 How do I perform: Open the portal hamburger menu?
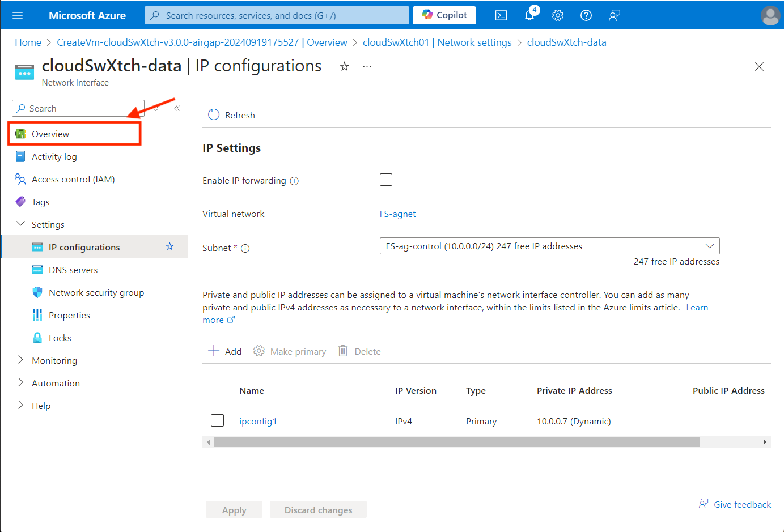click(x=18, y=15)
